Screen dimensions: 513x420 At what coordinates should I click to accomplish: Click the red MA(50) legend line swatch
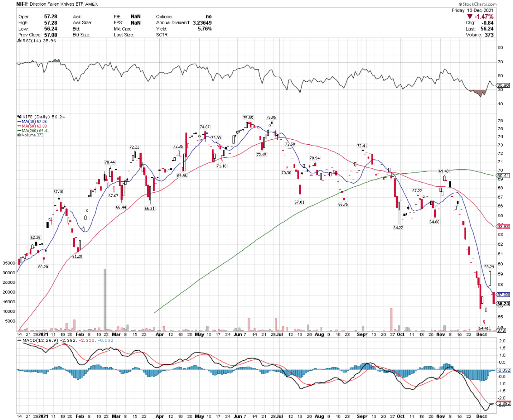19,126
